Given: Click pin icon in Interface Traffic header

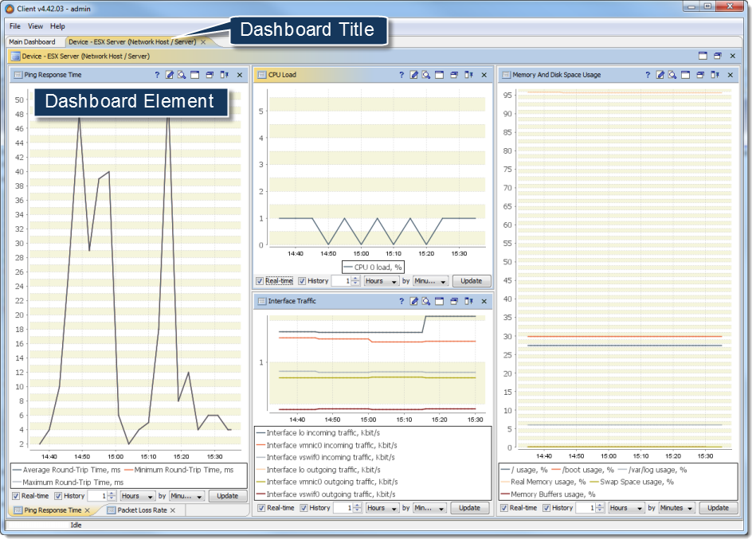Looking at the screenshot, I should click(x=468, y=301).
